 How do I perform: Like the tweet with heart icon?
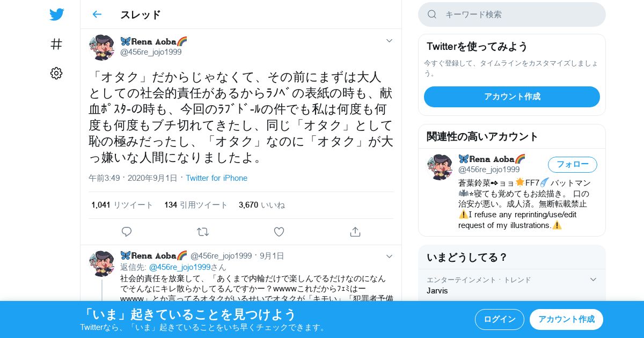pos(279,232)
